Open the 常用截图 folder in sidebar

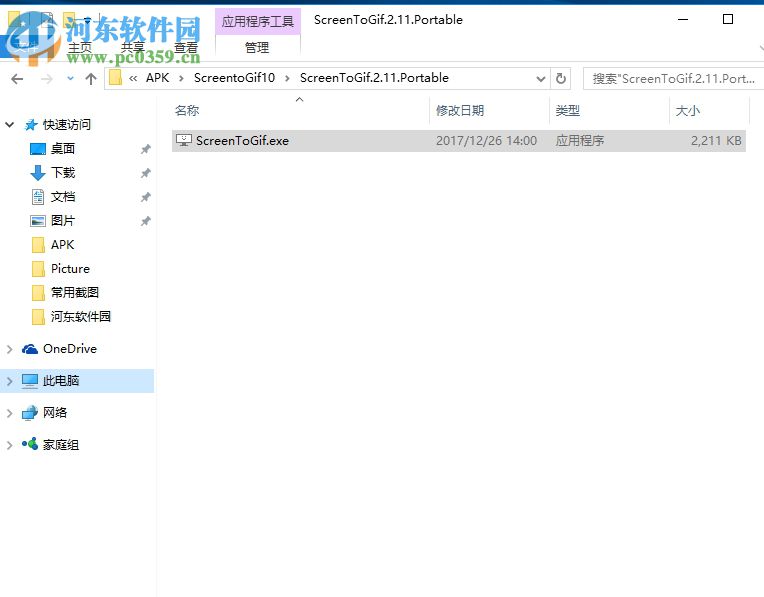75,292
